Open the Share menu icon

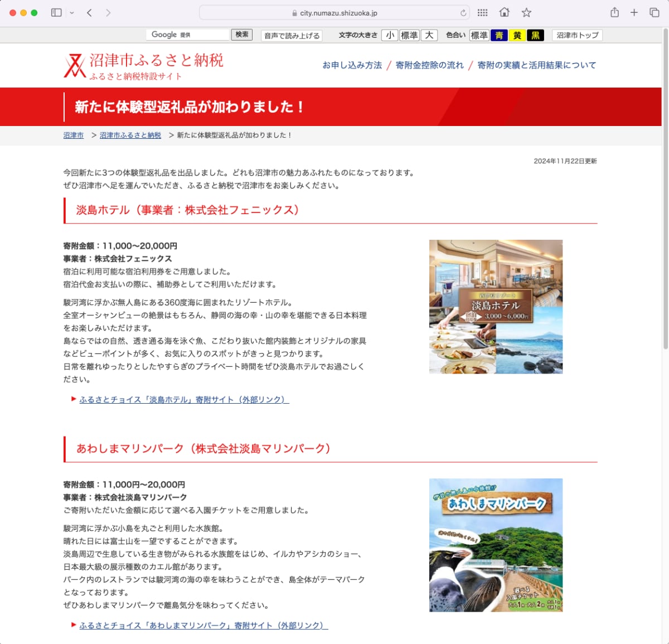point(614,12)
